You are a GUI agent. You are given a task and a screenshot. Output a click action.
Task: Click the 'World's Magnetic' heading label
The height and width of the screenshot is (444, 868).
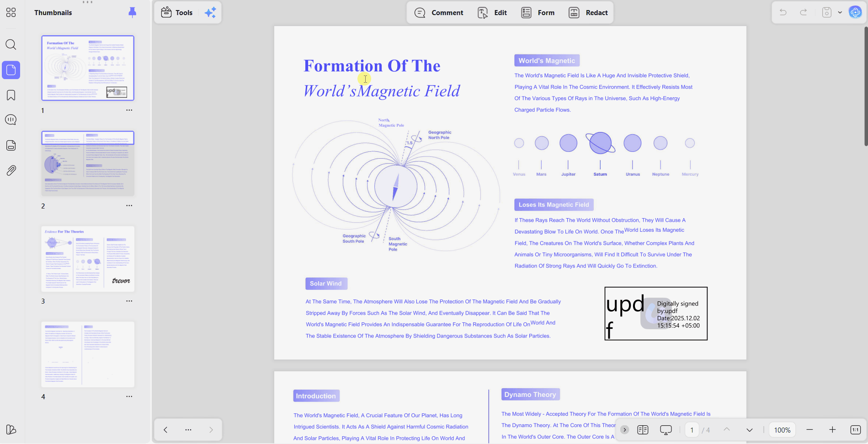point(547,61)
